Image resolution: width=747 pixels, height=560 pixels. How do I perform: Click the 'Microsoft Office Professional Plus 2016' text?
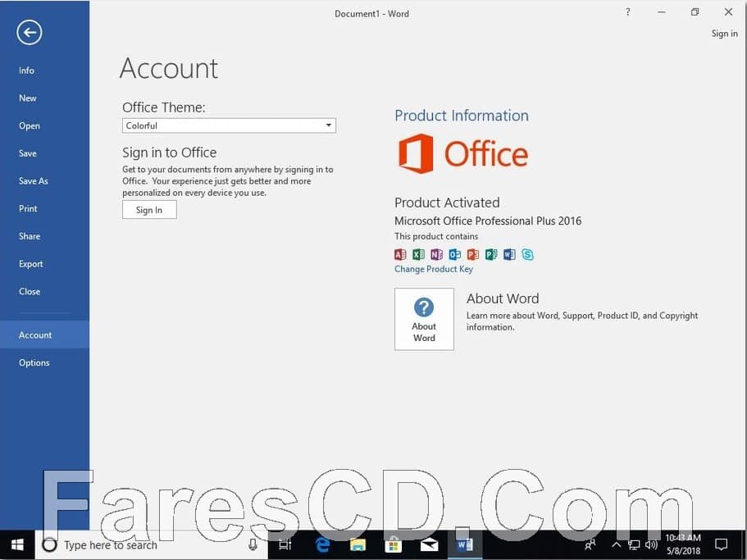click(488, 221)
